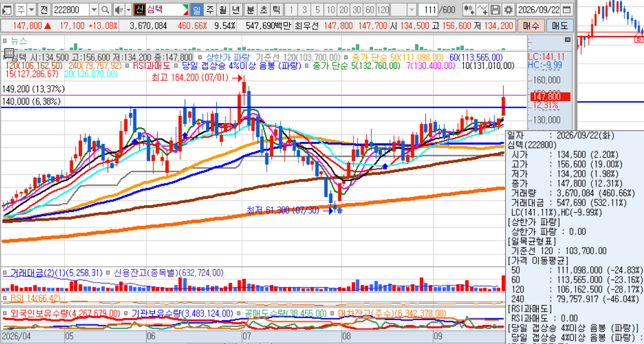Click the 전 button
Viewport: 644px width, 344px height.
click(44, 9)
